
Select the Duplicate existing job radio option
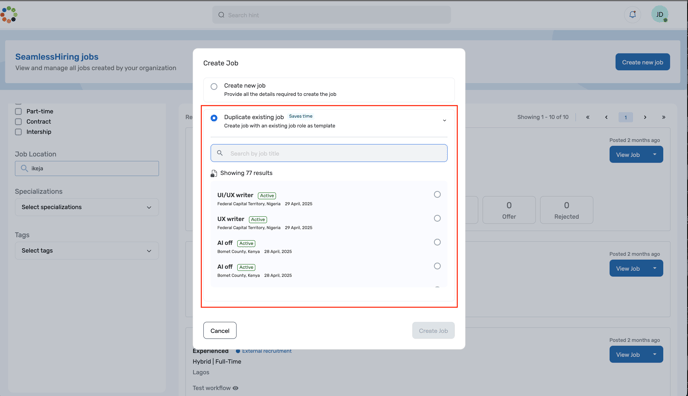pos(214,118)
